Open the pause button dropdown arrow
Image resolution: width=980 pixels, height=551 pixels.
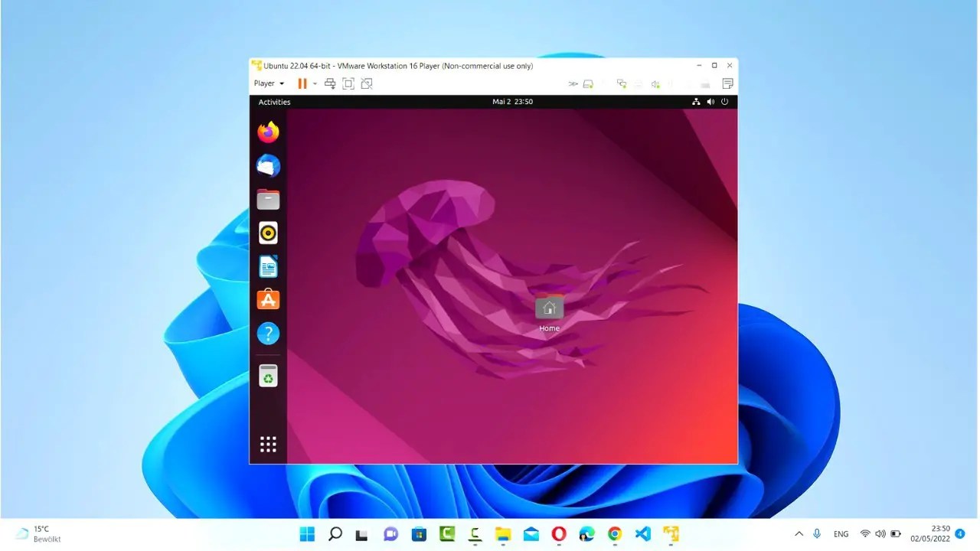tap(314, 83)
